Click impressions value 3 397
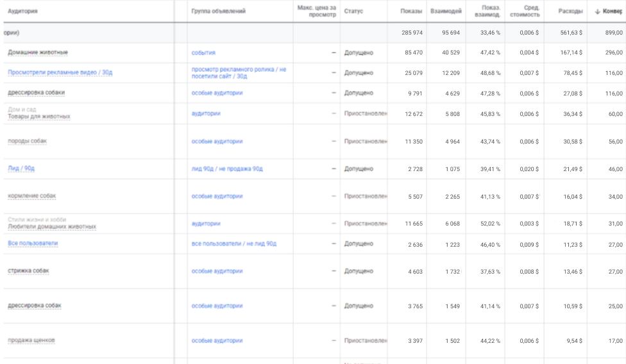The image size is (626, 364). tap(415, 341)
